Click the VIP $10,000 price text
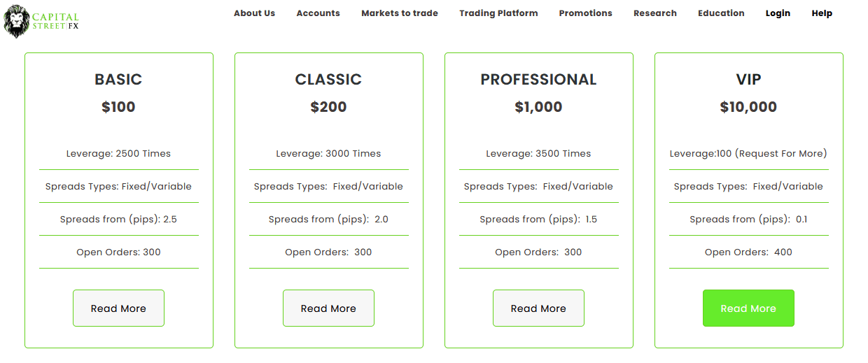Viewport: 868px width, 363px height. (748, 107)
